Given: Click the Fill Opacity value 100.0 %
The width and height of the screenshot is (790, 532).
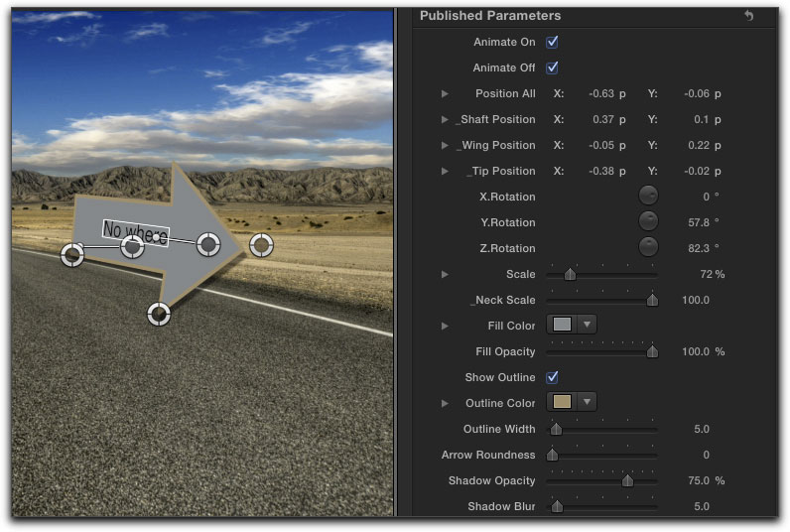Looking at the screenshot, I should click(x=704, y=351).
